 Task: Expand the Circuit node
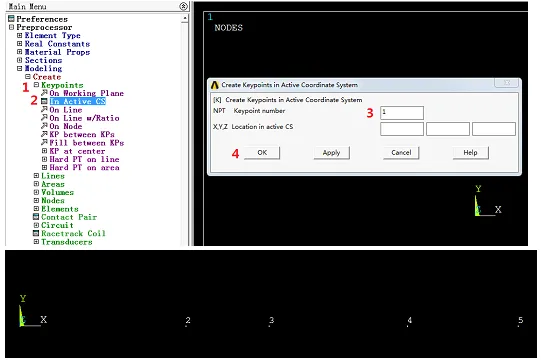(x=36, y=225)
